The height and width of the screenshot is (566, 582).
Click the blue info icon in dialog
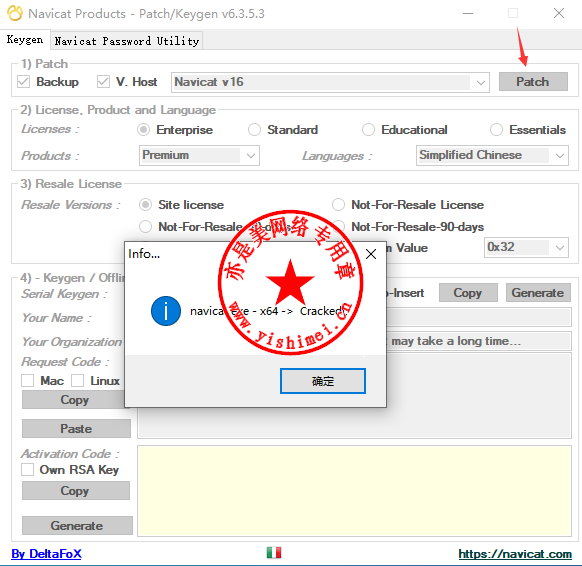pyautogui.click(x=166, y=311)
